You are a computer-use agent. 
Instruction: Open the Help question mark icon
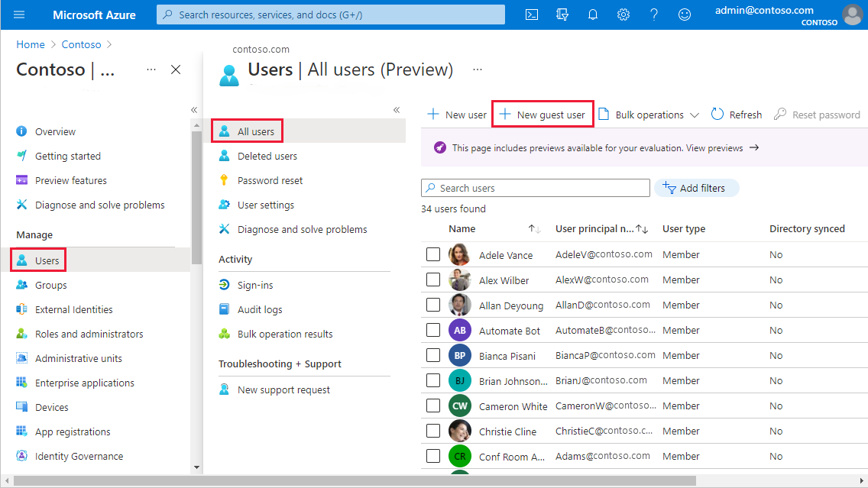coord(654,15)
